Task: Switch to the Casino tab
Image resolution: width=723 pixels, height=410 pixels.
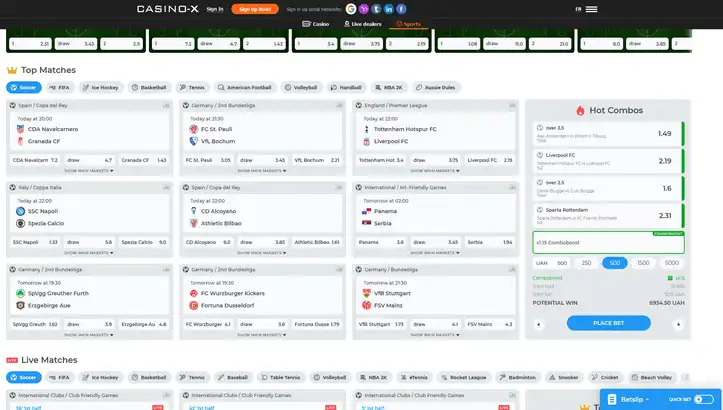Action: (316, 23)
